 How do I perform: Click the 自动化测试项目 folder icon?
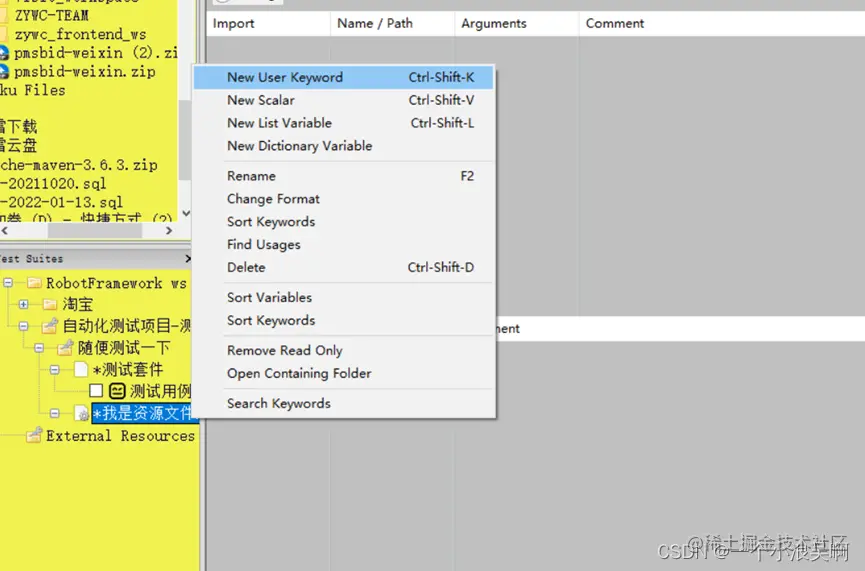click(50, 325)
